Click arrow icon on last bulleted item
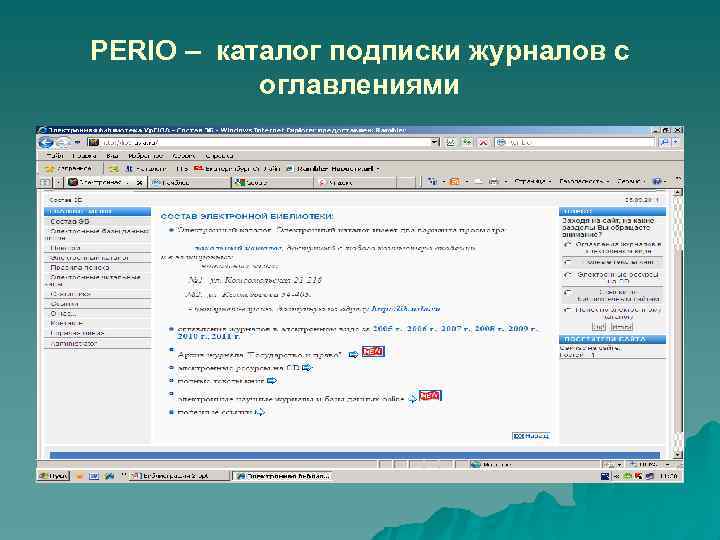 [260, 412]
